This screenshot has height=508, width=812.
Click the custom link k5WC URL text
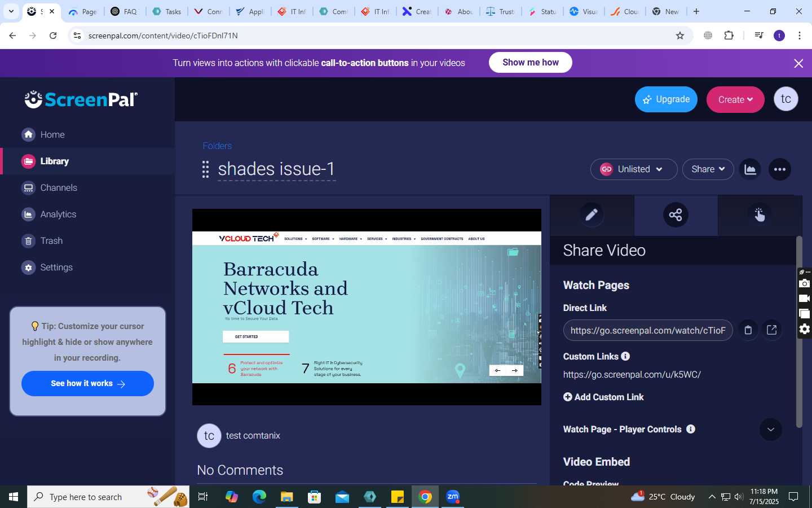(x=632, y=374)
